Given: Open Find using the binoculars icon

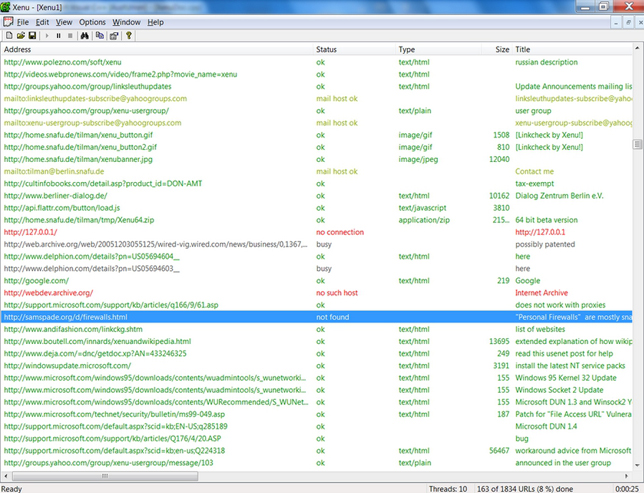Looking at the screenshot, I should coord(85,36).
